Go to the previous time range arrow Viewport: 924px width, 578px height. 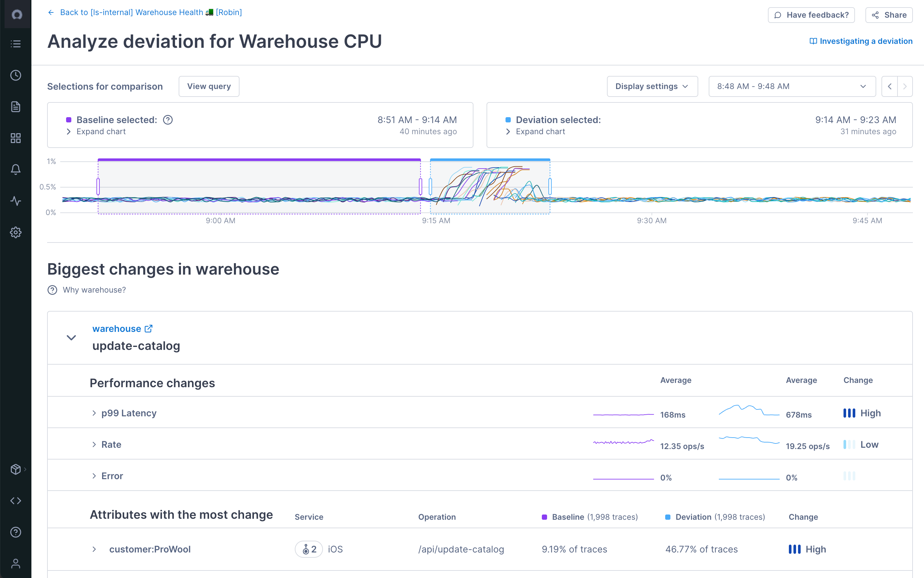(890, 86)
